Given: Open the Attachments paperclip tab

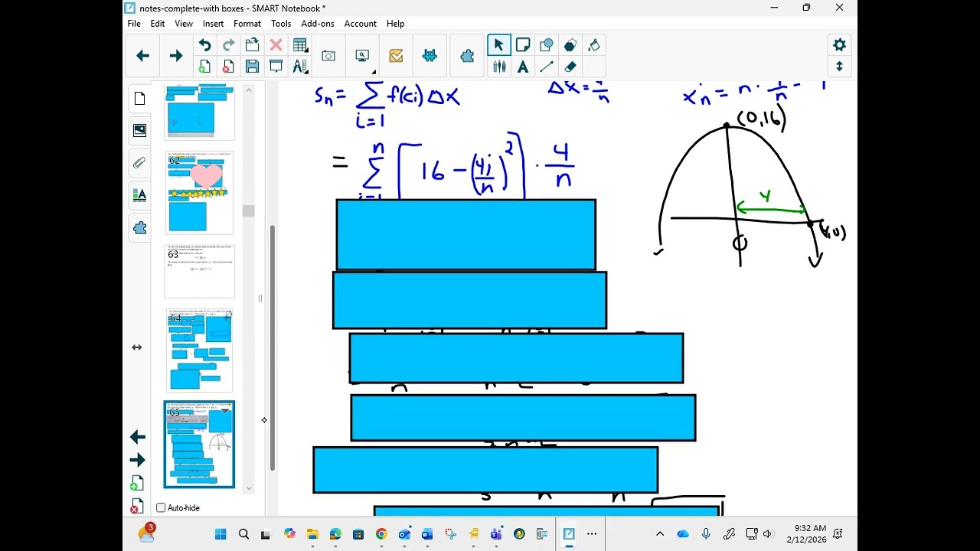Looking at the screenshot, I should click(139, 163).
